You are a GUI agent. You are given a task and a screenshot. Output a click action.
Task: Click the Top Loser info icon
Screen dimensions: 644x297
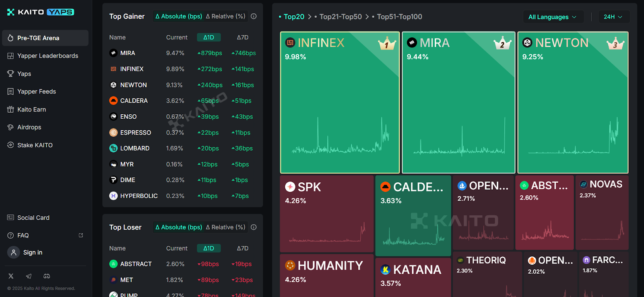click(254, 227)
